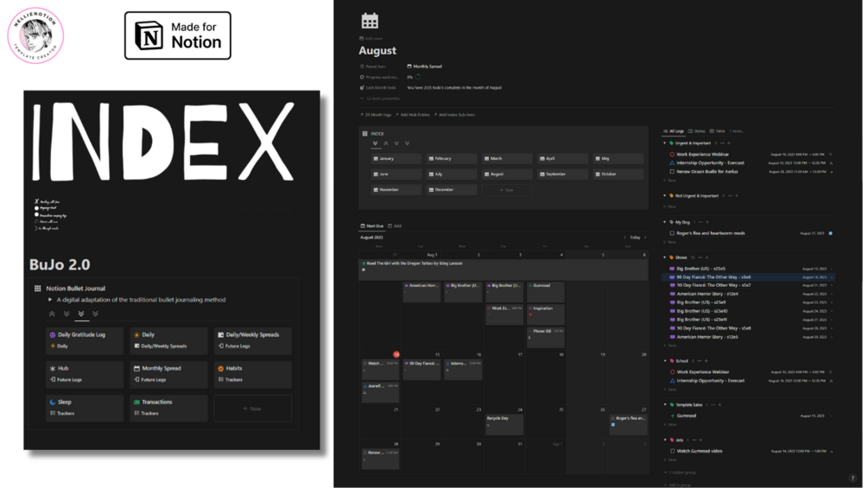
Task: Collapse the Urgent & Important group
Action: point(665,143)
